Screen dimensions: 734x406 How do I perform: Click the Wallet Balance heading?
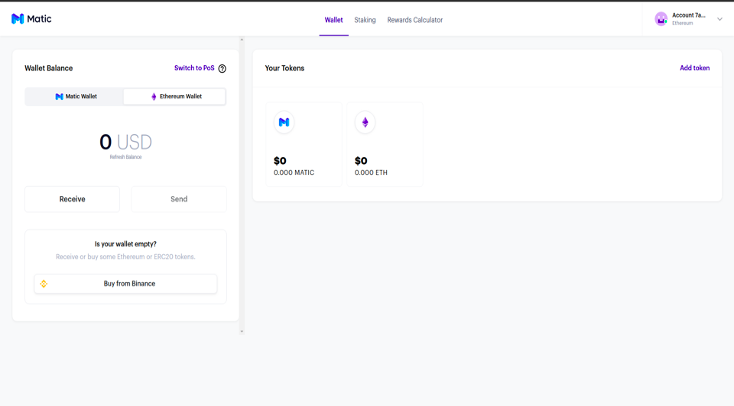pyautogui.click(x=49, y=68)
